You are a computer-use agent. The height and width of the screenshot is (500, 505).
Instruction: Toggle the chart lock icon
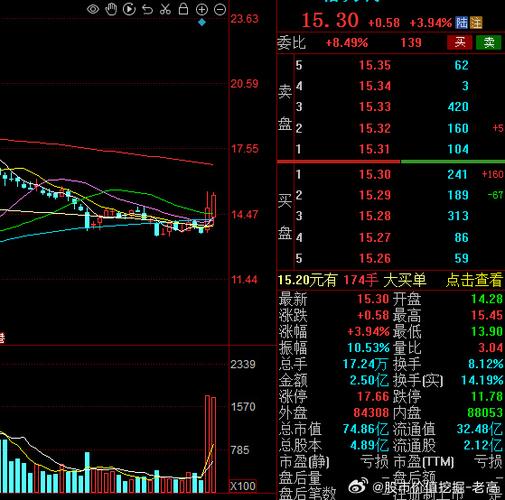point(183,9)
